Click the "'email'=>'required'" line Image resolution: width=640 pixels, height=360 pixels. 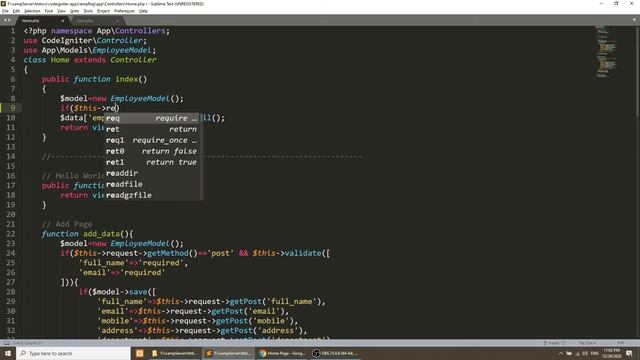point(122,272)
